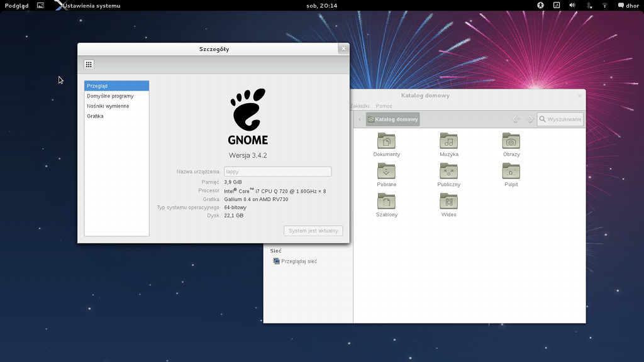Open the Wideo folder
644x362 pixels.
click(x=449, y=205)
